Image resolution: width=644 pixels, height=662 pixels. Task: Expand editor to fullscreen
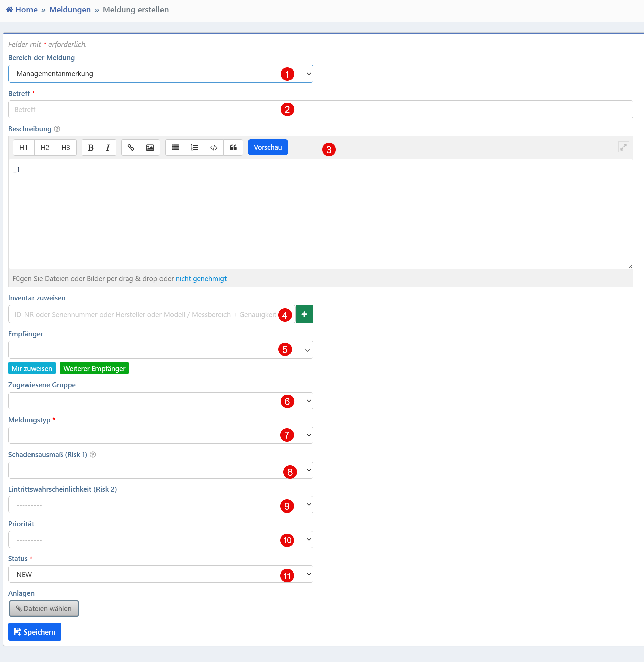623,147
